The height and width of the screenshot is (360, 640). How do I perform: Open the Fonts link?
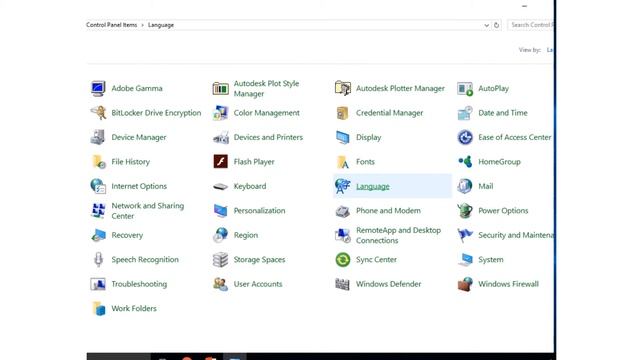point(365,162)
